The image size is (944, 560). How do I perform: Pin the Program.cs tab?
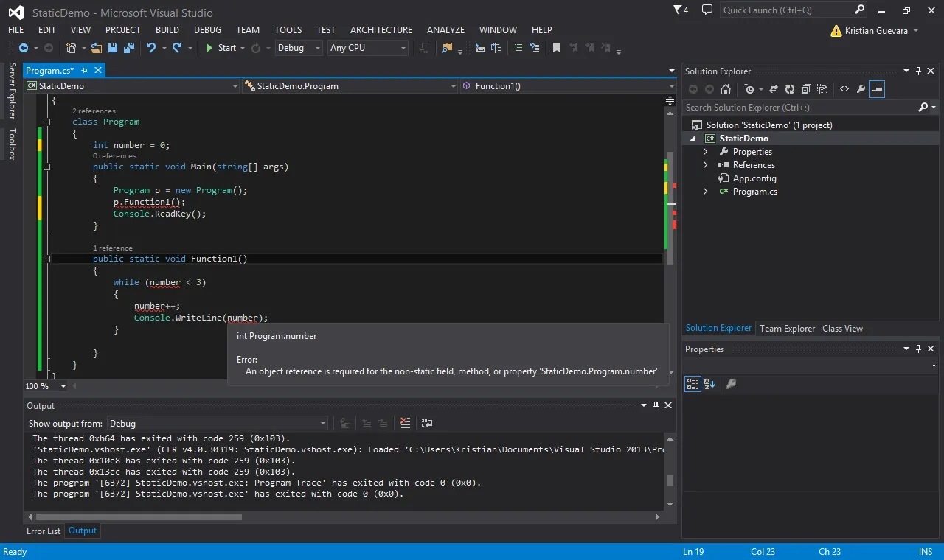84,70
